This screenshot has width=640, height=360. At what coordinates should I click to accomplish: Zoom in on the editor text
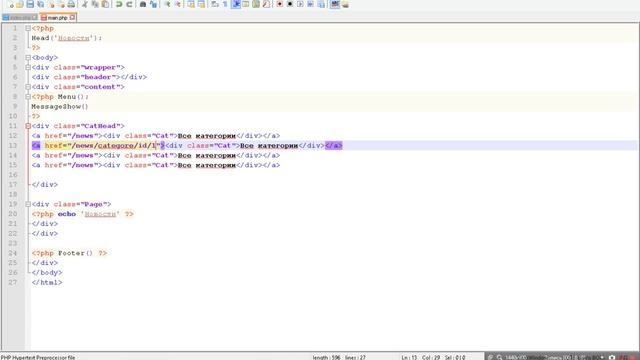167,4
